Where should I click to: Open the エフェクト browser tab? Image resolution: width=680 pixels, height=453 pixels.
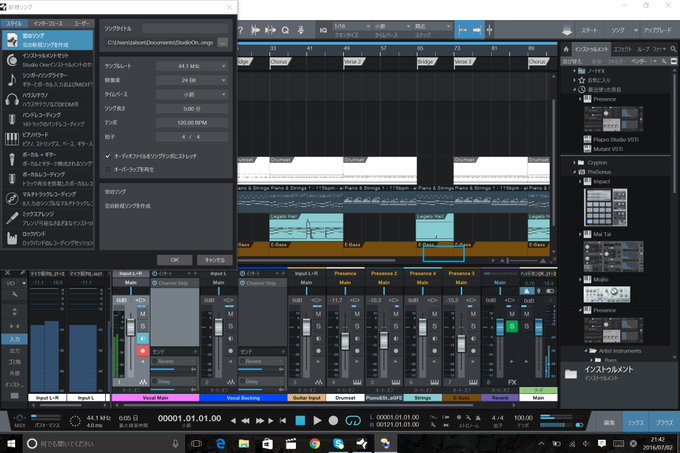[x=623, y=49]
